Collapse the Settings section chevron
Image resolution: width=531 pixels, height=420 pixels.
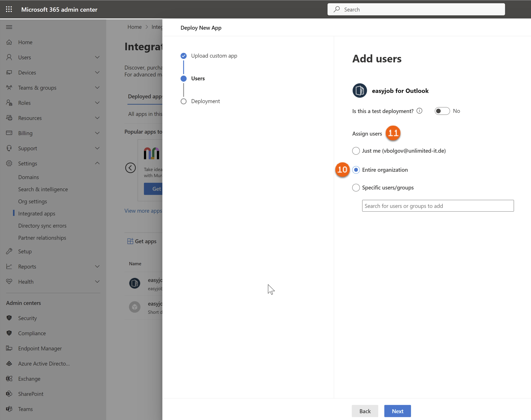(x=97, y=163)
